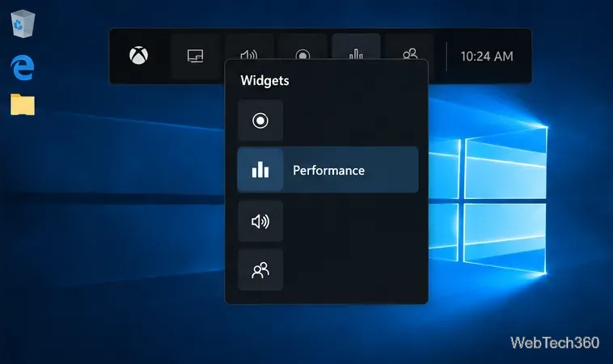Open Audio widget from Game Bar top bar
613x364 pixels.
[249, 47]
